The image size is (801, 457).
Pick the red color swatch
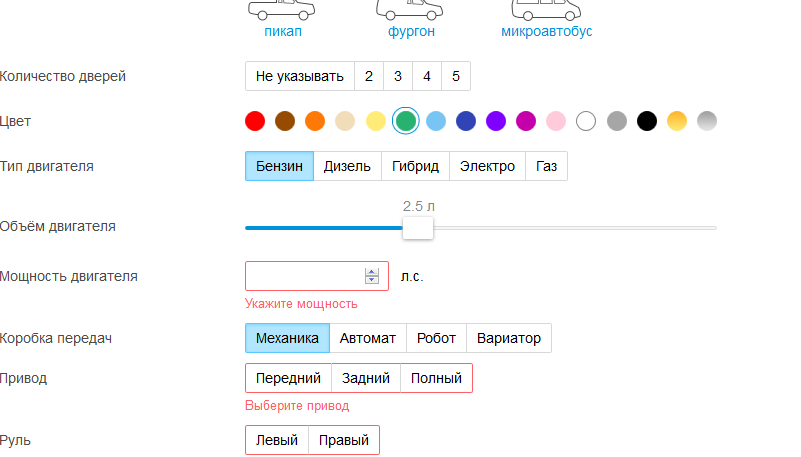click(255, 121)
